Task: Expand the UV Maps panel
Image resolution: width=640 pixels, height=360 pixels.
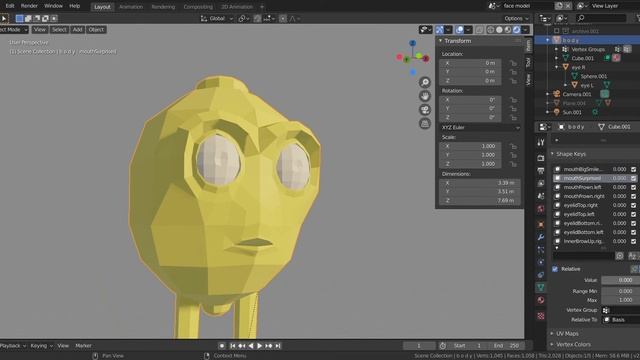Action: pos(552,333)
